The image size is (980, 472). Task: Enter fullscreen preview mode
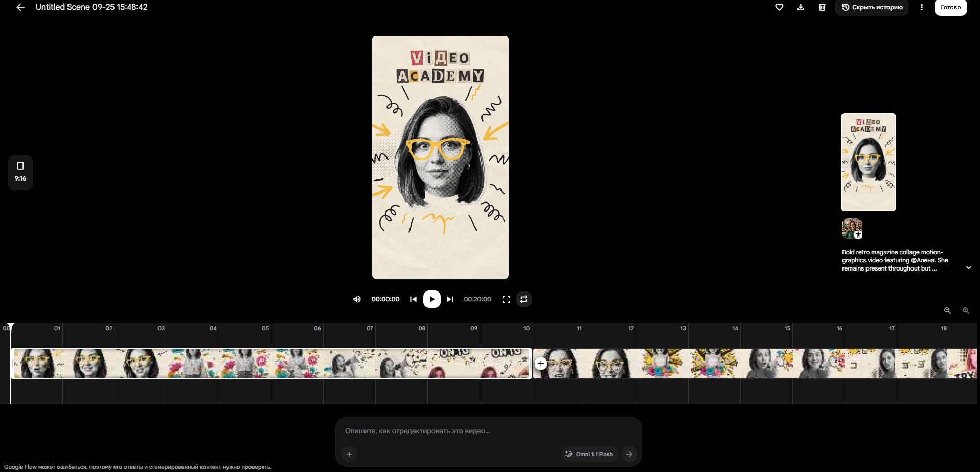(506, 299)
